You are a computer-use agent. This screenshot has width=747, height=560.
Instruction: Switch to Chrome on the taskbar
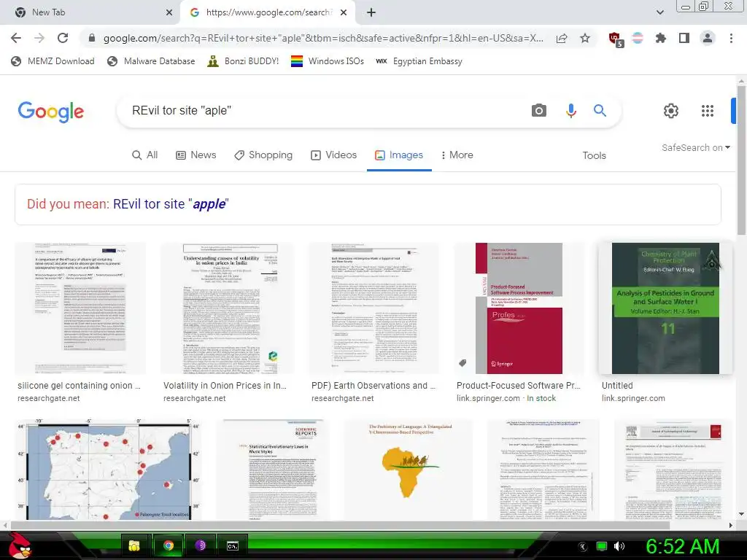[x=169, y=545]
